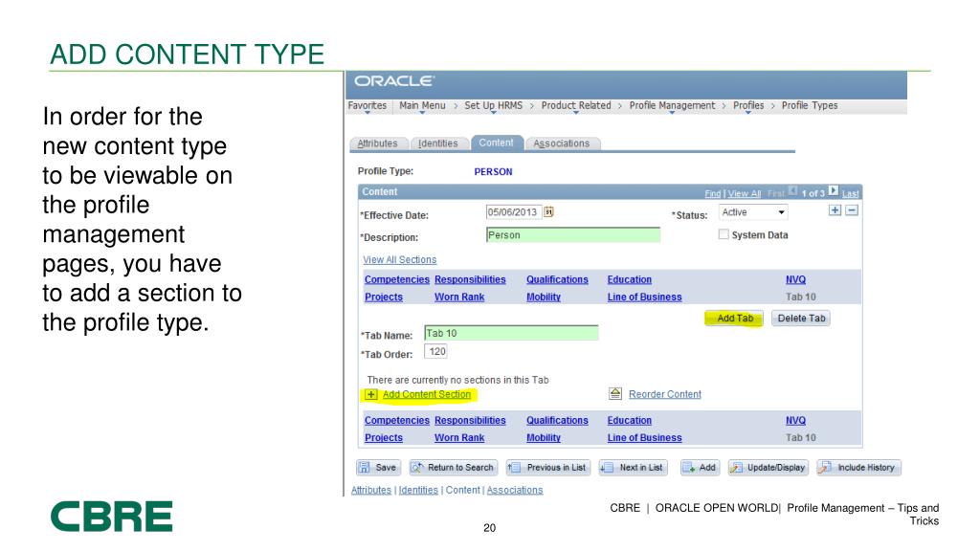Click the '1 of 3' row counter
The width and height of the screenshot is (980, 551).
(813, 193)
